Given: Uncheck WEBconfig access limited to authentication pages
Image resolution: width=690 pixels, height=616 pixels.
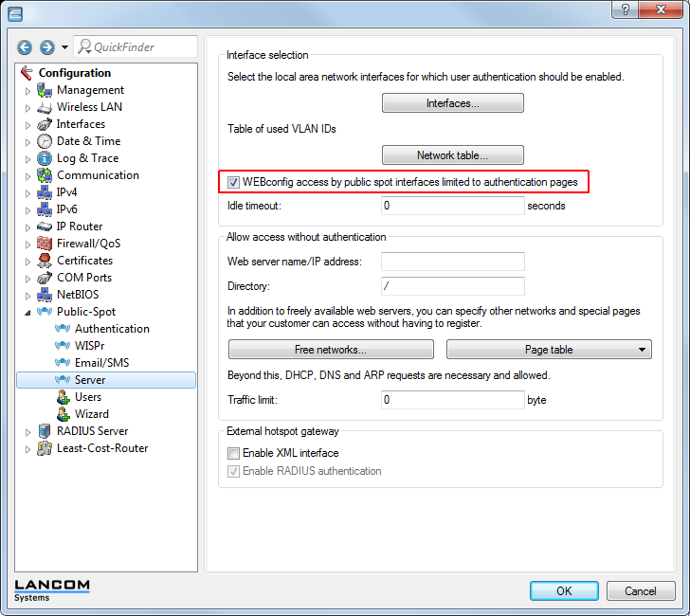Looking at the screenshot, I should coord(234,181).
